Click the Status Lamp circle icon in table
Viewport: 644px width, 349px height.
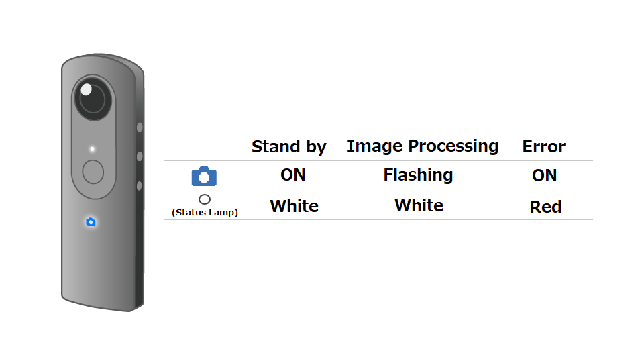(205, 199)
